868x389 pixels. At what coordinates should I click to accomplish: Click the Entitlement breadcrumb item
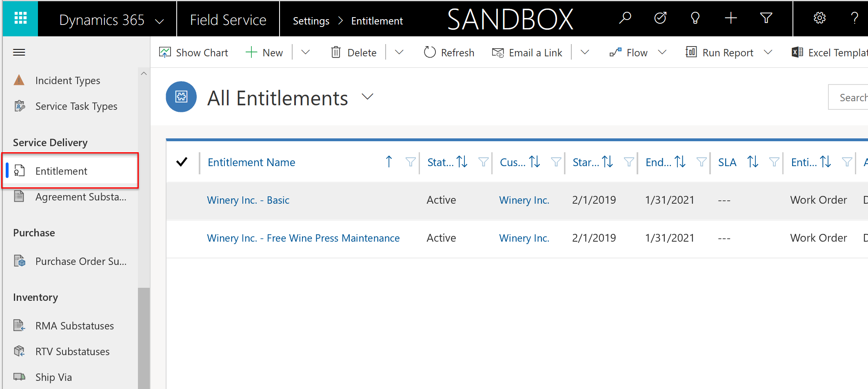pyautogui.click(x=377, y=21)
